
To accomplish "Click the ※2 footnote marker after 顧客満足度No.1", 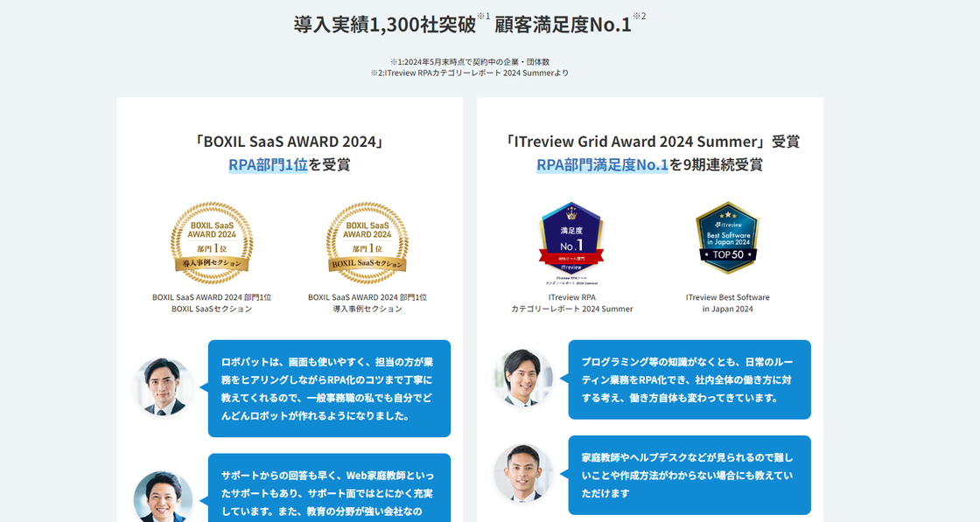I will pyautogui.click(x=640, y=17).
